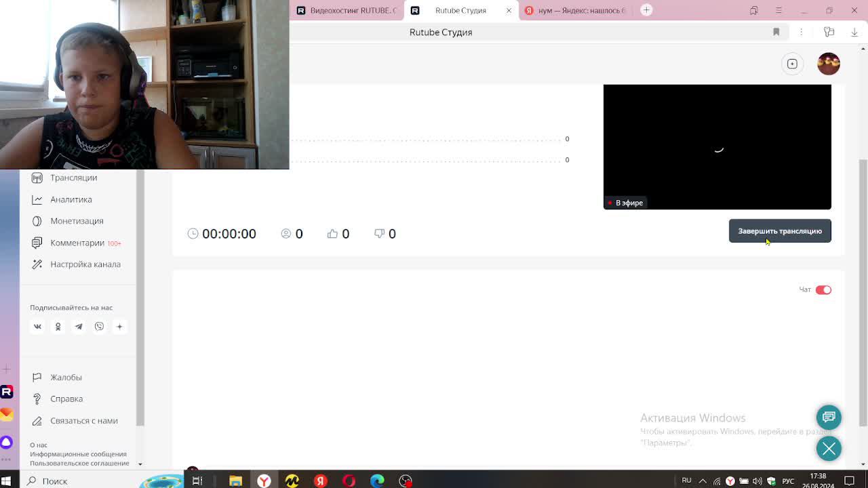Click the Завершить трансляцию button

[780, 231]
